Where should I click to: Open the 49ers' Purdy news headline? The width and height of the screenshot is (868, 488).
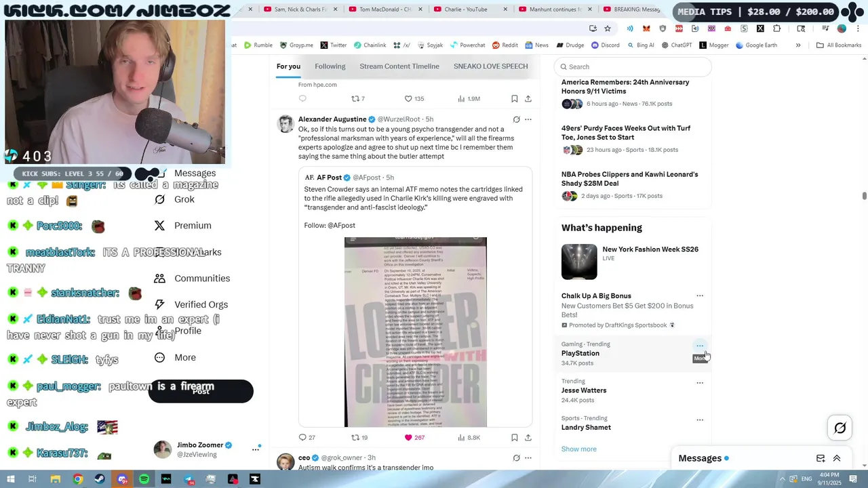pyautogui.click(x=626, y=133)
